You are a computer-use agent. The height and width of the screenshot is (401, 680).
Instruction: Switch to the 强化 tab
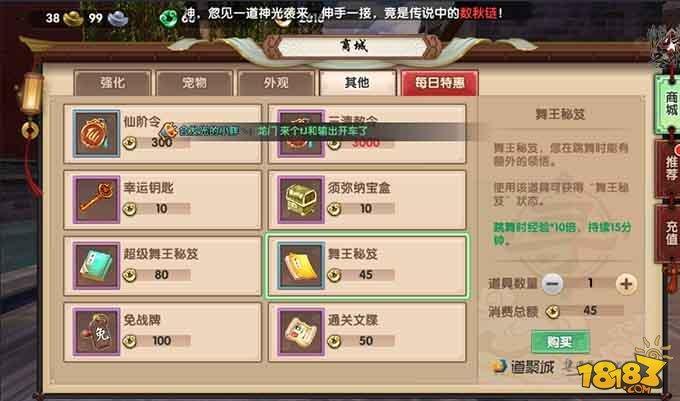coord(113,83)
